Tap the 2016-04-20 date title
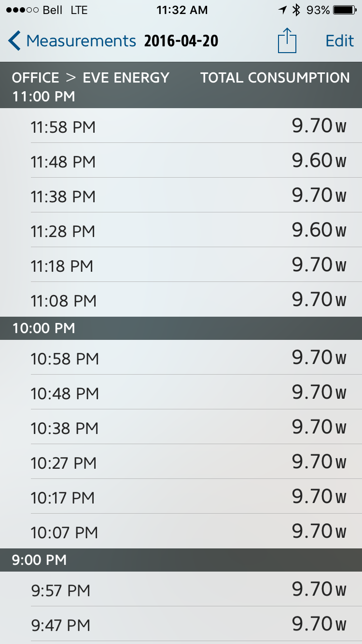The width and height of the screenshot is (362, 644). (x=181, y=41)
